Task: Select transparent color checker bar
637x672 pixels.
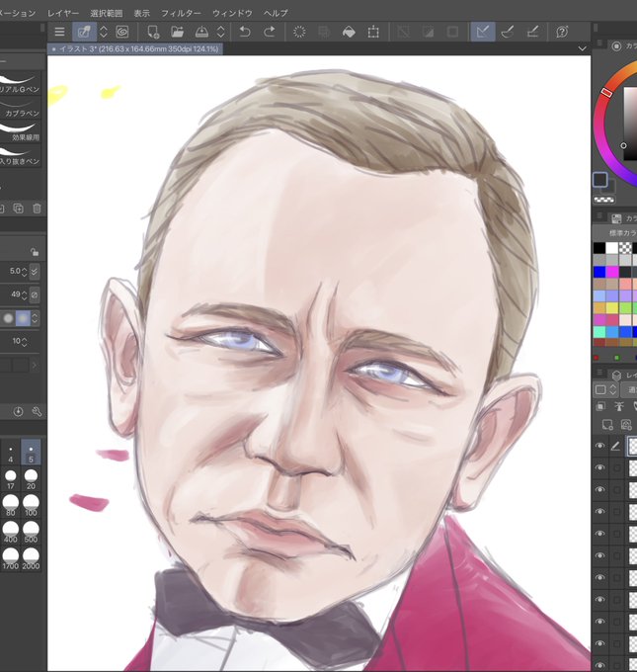Action: coord(604,200)
